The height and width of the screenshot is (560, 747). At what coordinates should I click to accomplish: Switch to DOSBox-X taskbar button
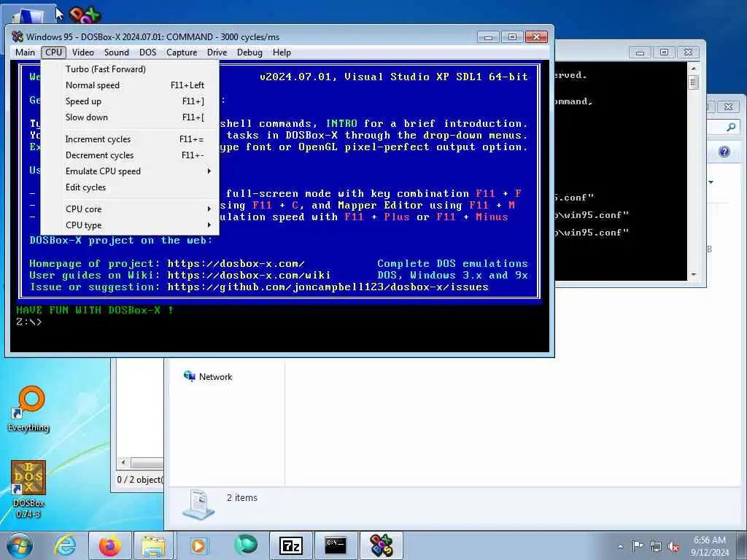coord(381,545)
